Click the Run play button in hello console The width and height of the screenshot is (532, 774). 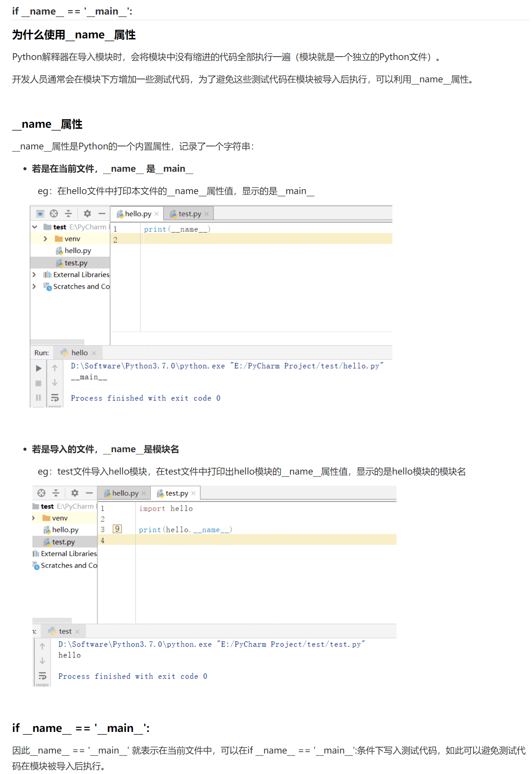(x=38, y=368)
